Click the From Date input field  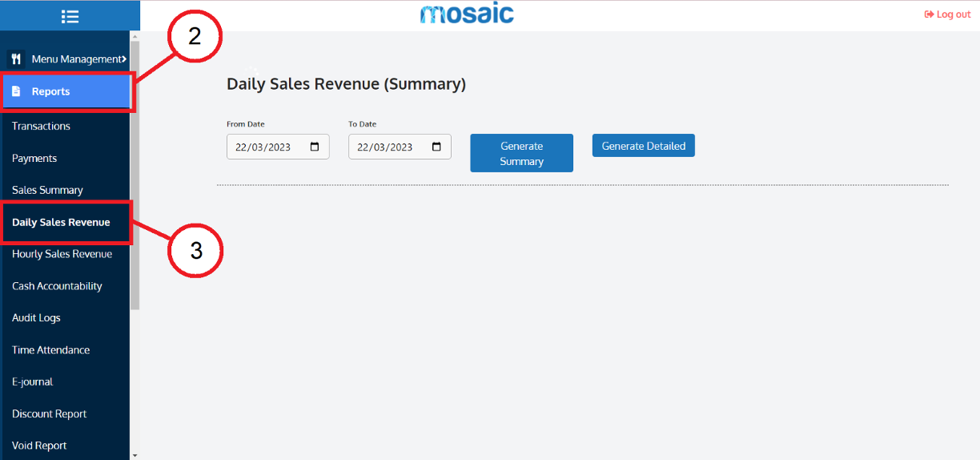pyautogui.click(x=278, y=147)
